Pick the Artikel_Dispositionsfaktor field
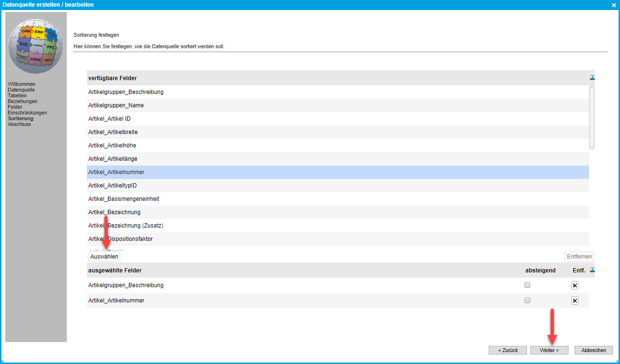The width and height of the screenshot is (620, 364). [338, 239]
